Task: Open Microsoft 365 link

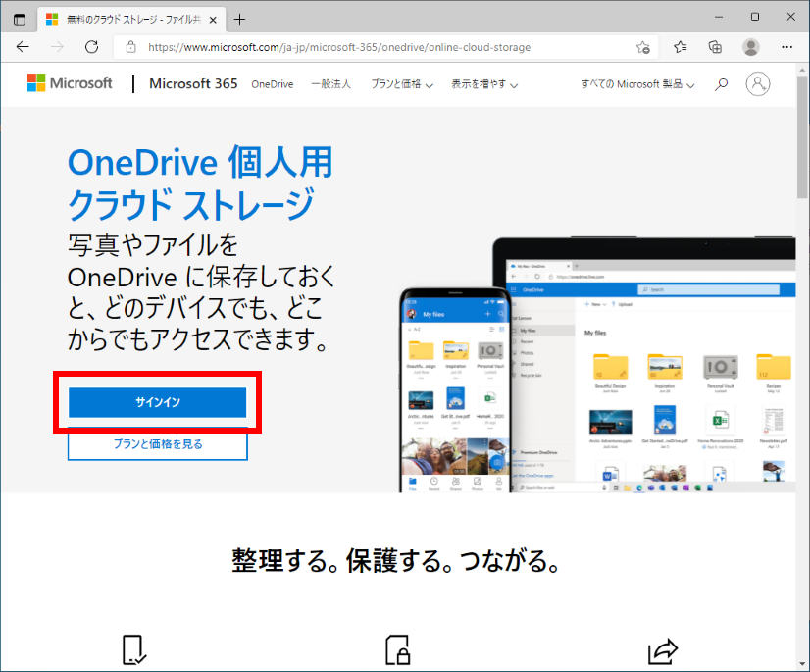Action: [193, 83]
